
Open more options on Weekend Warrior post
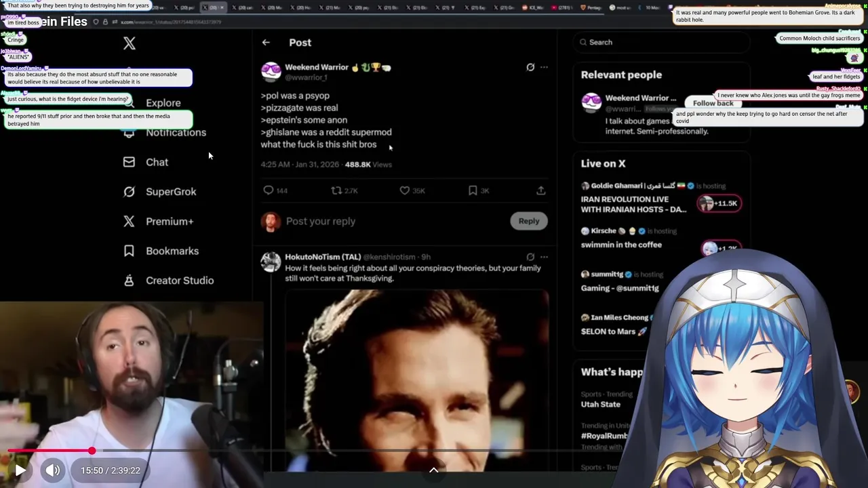point(544,67)
